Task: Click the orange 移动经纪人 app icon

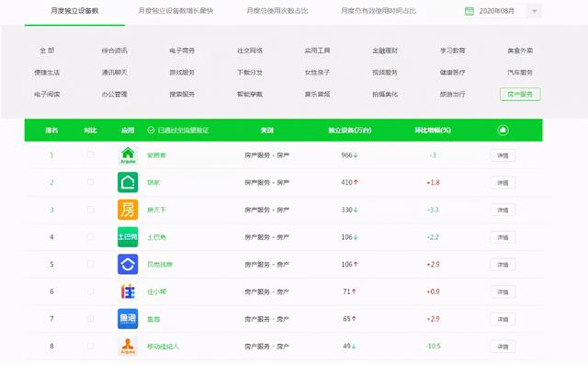Action: click(128, 346)
